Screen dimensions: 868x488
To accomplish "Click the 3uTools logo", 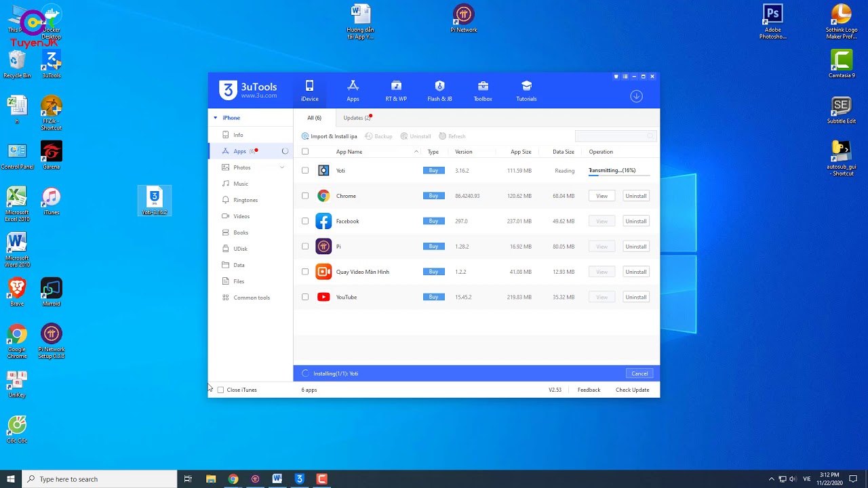I will pos(248,90).
